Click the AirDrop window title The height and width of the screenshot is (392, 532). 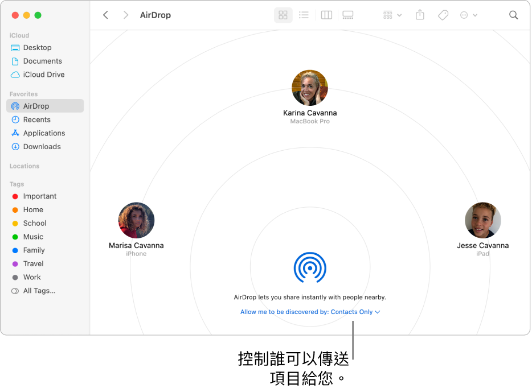(x=155, y=15)
